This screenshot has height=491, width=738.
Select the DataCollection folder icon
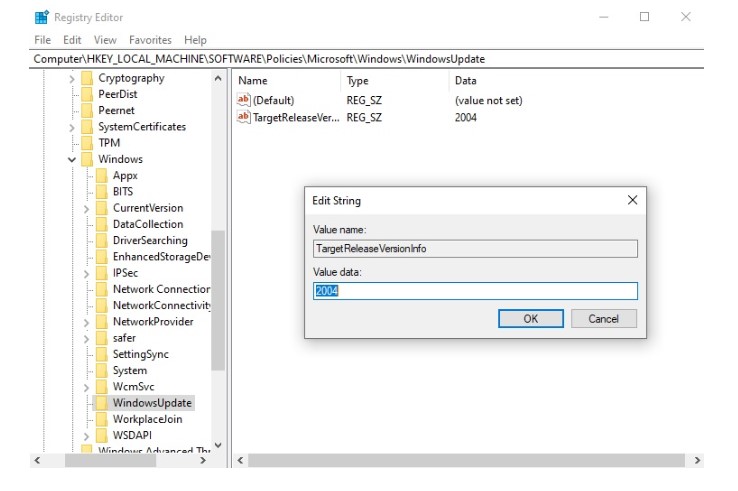coord(102,224)
